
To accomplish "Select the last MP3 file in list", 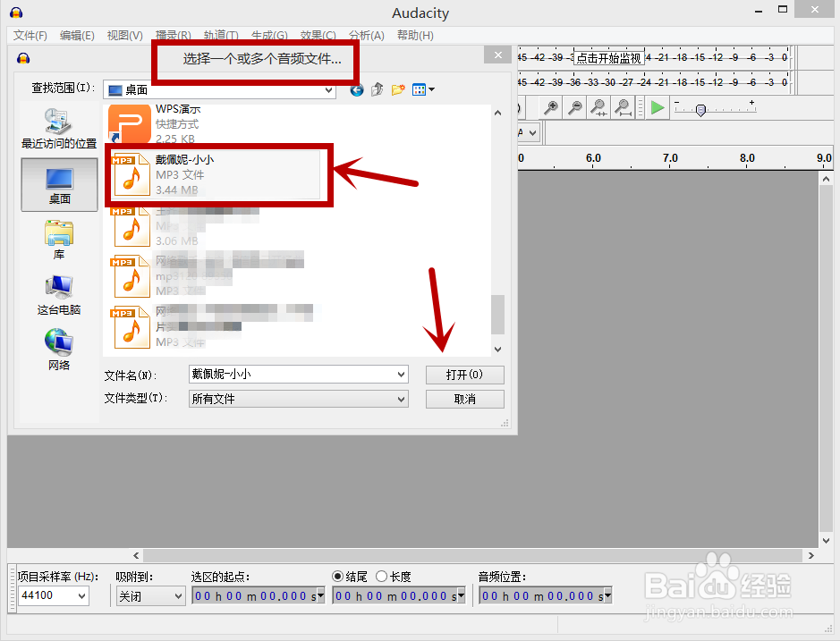I will 212,326.
